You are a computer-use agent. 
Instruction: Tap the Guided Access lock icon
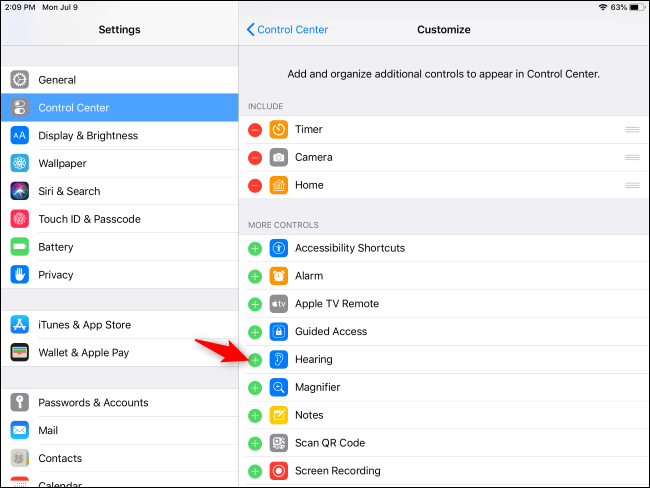tap(279, 332)
